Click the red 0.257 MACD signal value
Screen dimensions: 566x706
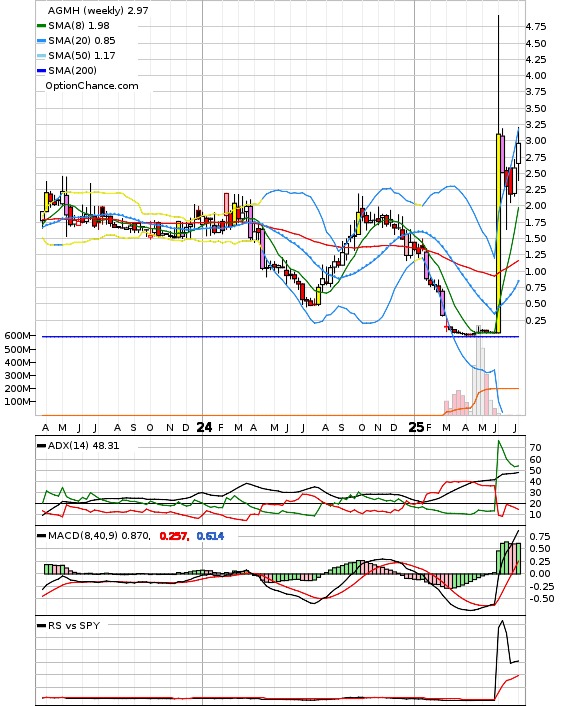coord(174,536)
